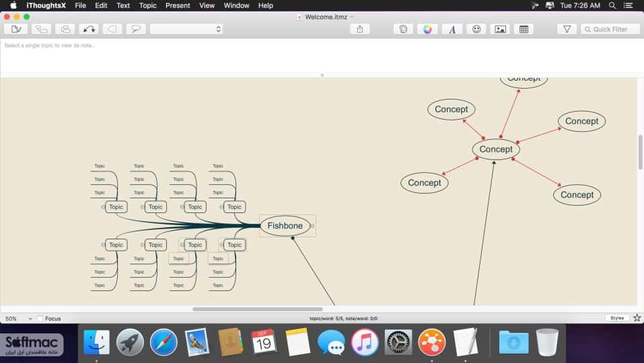Screen dimensions: 644x363
Task: Open the Present menu
Action: (x=178, y=5)
